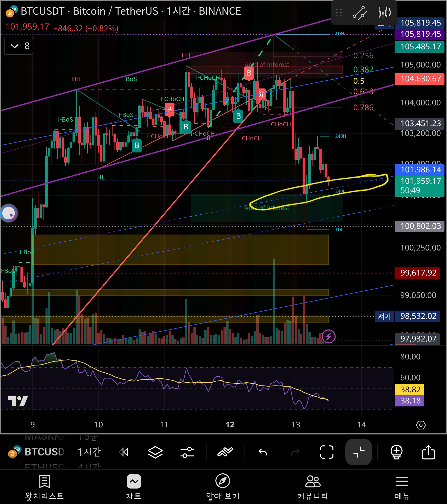Tap the 99,617.92 dark red price label

click(417, 273)
